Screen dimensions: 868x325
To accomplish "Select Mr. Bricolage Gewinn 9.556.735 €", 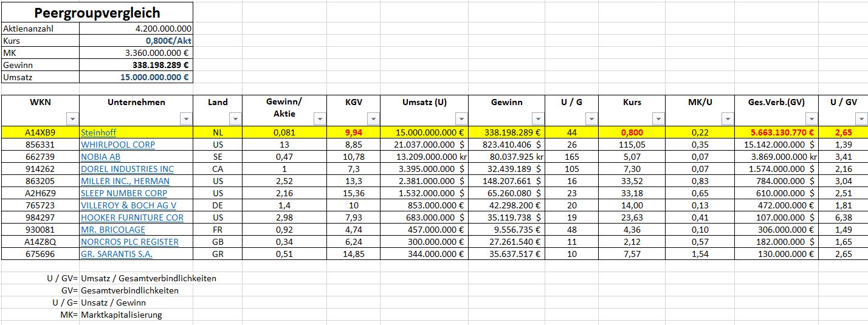I will click(507, 230).
